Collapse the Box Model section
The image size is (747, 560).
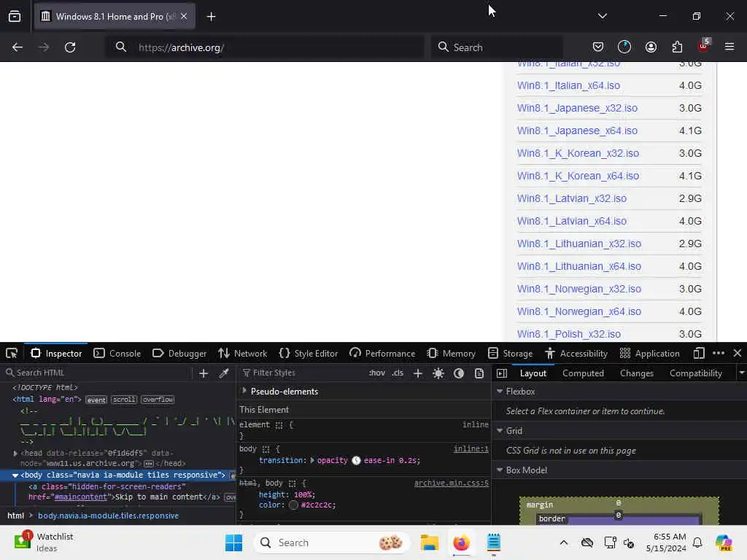click(x=500, y=470)
